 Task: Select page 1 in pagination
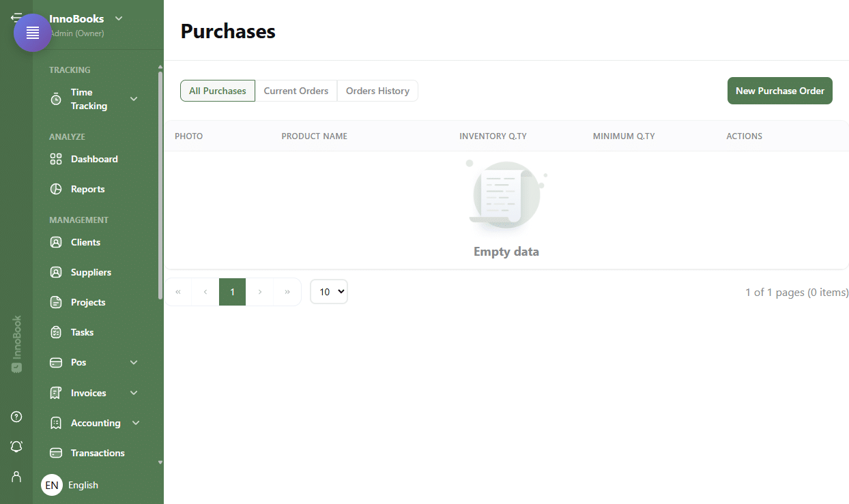click(x=232, y=292)
